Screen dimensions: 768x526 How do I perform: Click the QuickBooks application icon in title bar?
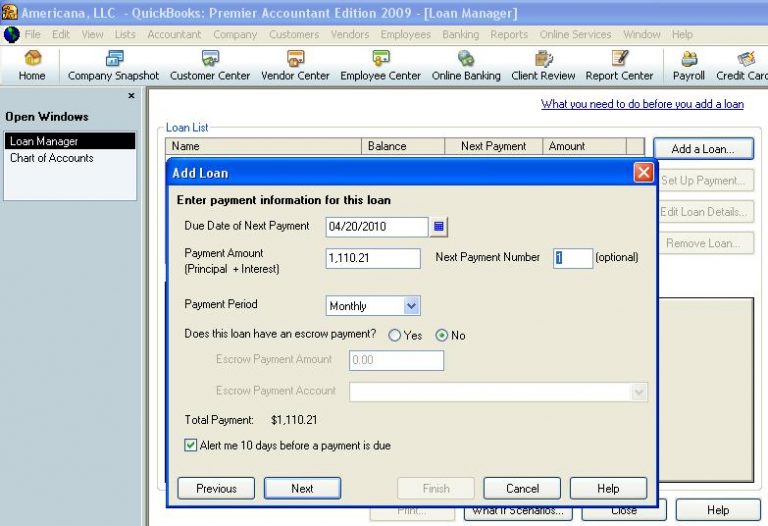click(9, 12)
